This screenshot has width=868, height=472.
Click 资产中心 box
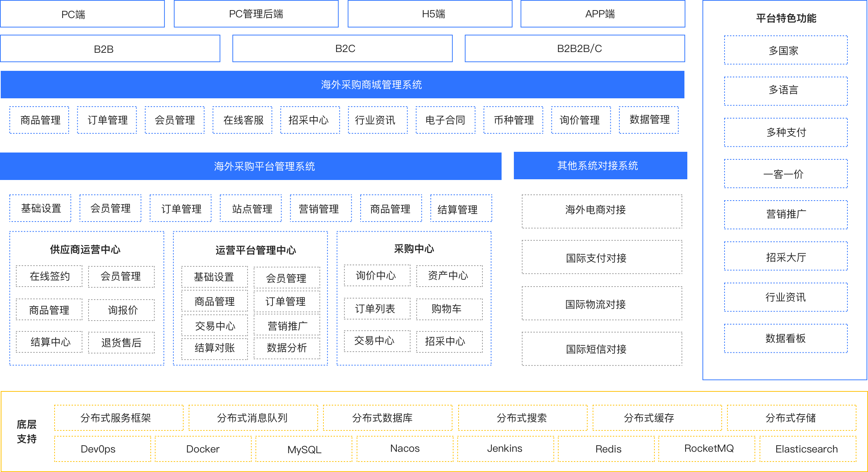pyautogui.click(x=449, y=276)
